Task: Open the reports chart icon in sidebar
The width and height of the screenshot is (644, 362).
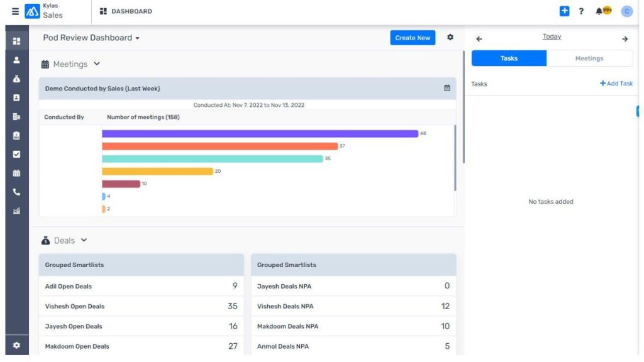Action: [x=16, y=211]
